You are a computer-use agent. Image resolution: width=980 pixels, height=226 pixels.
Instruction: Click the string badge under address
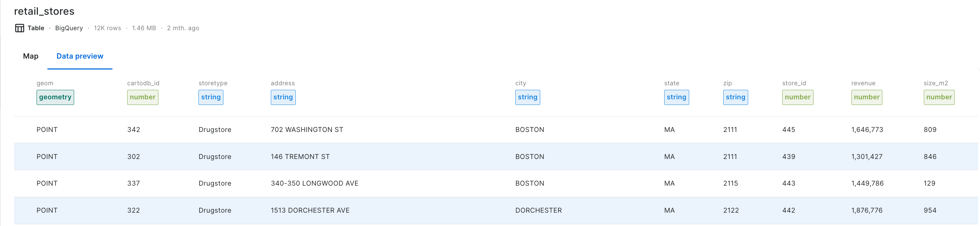pyautogui.click(x=283, y=97)
